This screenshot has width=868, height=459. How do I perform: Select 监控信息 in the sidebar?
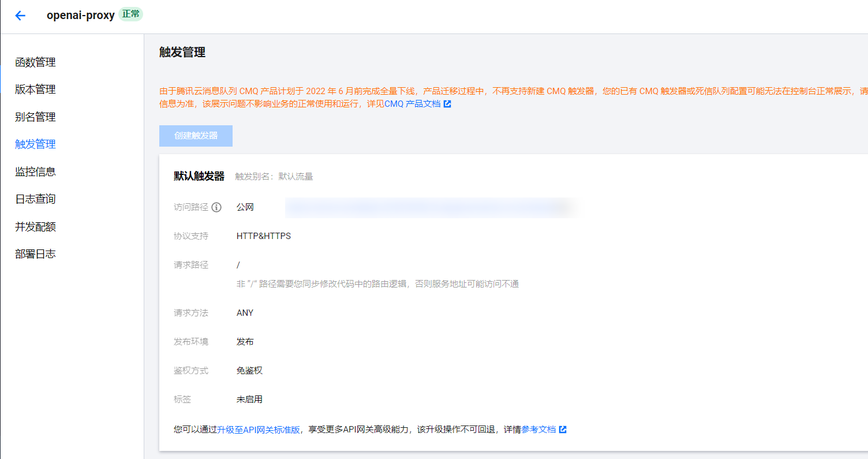(x=35, y=171)
